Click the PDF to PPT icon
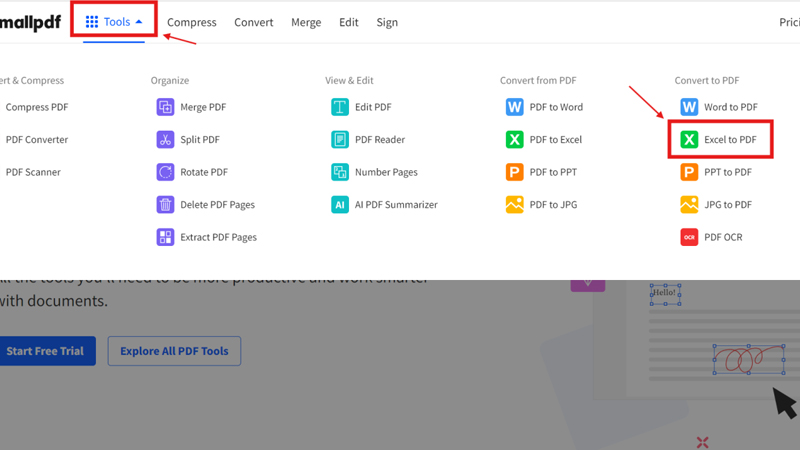This screenshot has height=450, width=800. 514,172
